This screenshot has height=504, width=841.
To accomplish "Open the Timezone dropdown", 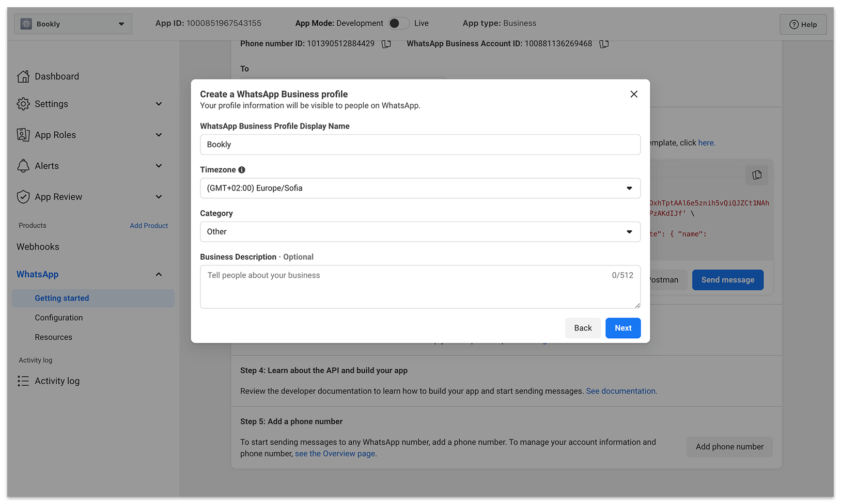I will pyautogui.click(x=420, y=188).
